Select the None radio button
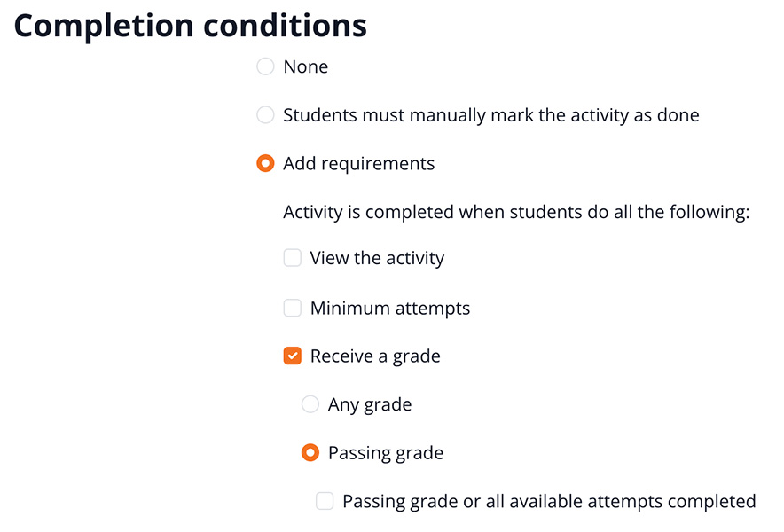The width and height of the screenshot is (784, 532). 265,66
